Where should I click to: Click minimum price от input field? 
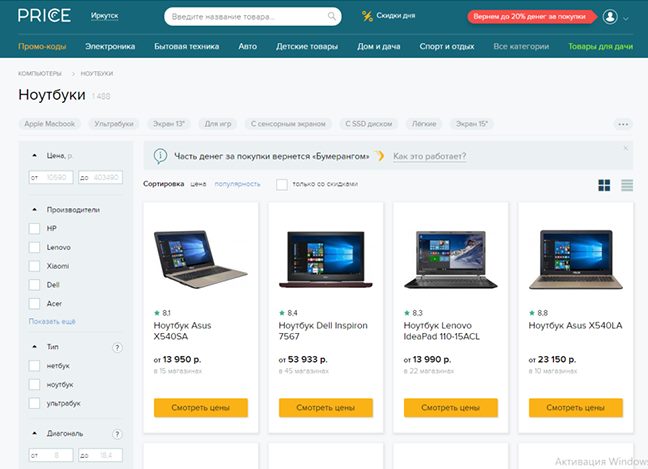51,177
